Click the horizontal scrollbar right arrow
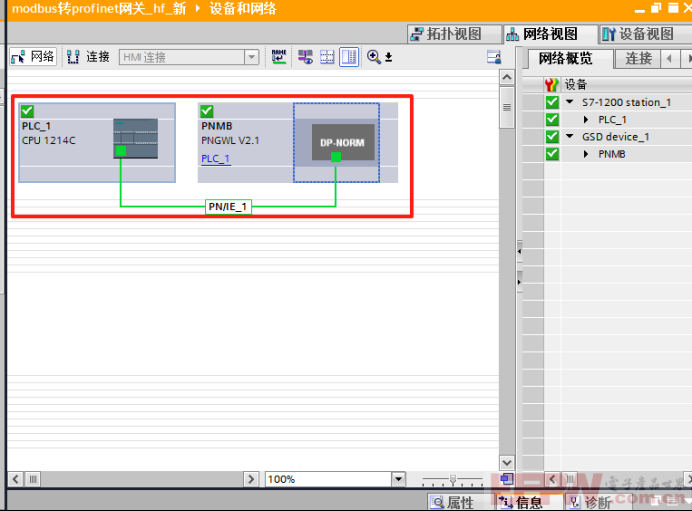 pyautogui.click(x=251, y=479)
